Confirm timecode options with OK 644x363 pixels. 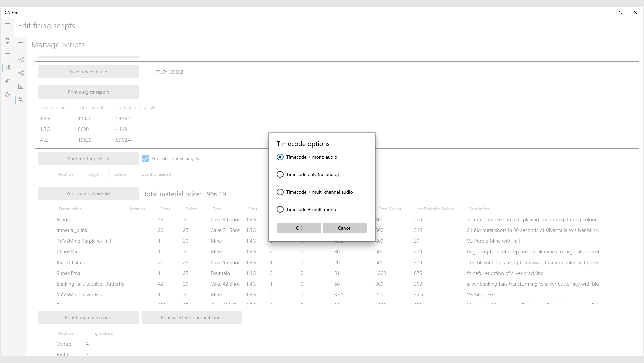point(299,228)
